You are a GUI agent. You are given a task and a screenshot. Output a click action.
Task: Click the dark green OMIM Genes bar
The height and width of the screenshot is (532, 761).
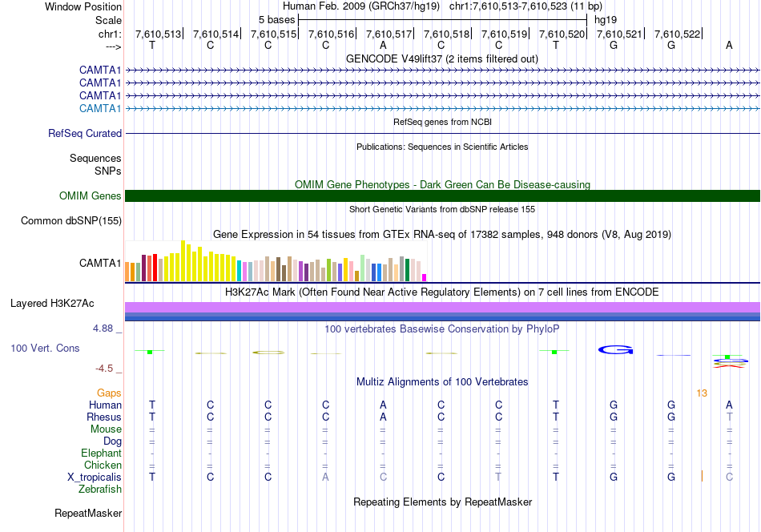[443, 195]
